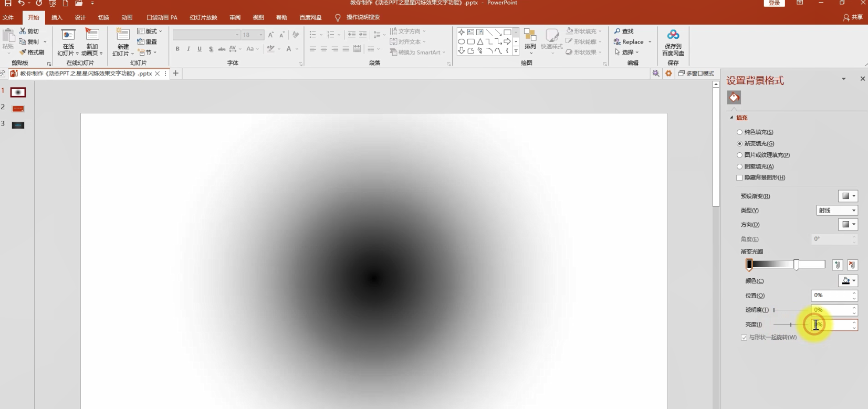This screenshot has height=409, width=868.
Task: Click the Cut (剪切) scissors button
Action: point(29,31)
